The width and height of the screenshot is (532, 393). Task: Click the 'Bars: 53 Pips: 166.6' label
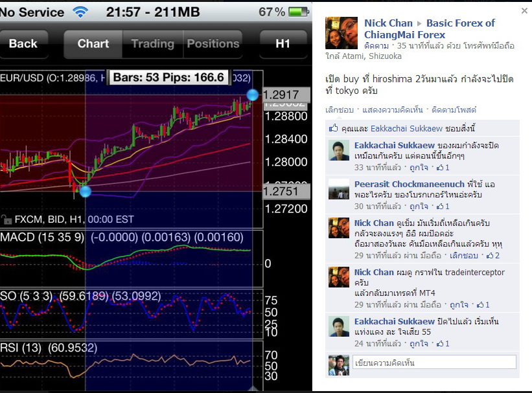(168, 78)
